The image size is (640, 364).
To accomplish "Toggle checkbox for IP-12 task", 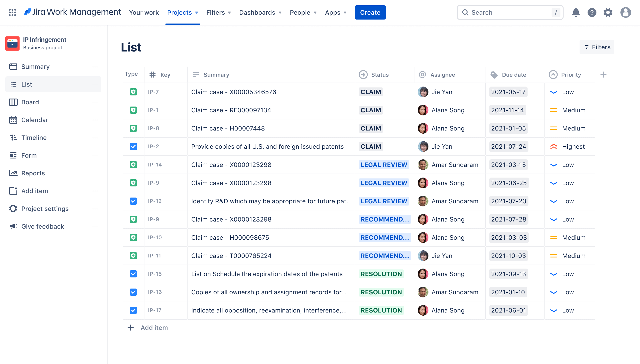I will pyautogui.click(x=133, y=201).
